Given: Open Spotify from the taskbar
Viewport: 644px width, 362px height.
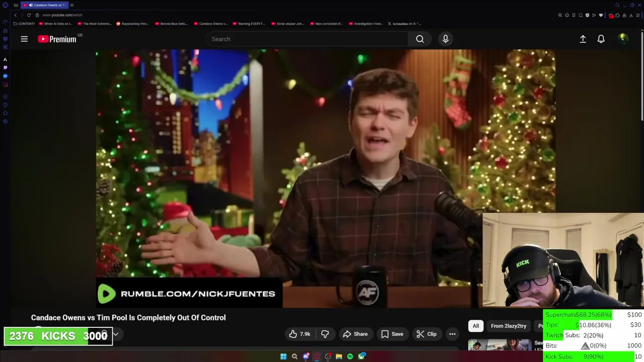Looking at the screenshot, I should click(x=350, y=356).
